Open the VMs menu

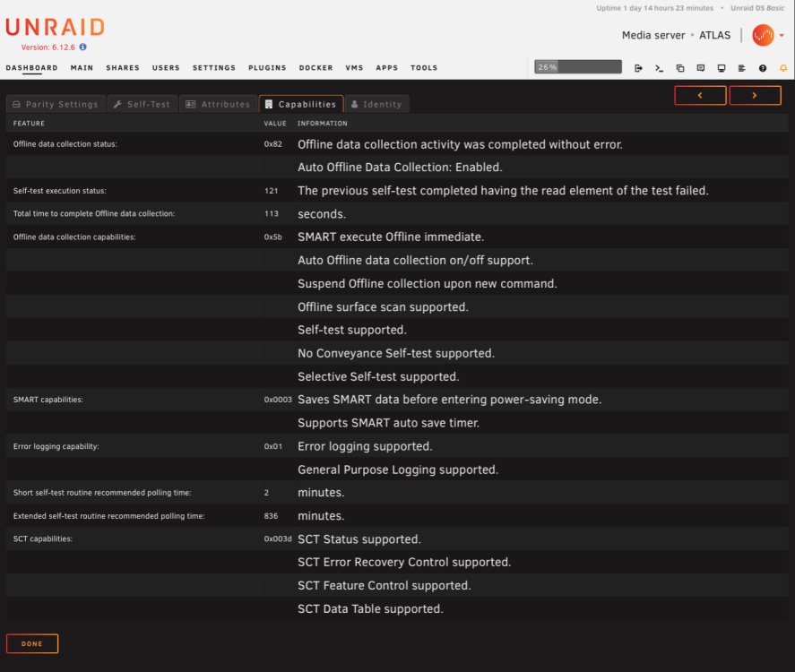coord(354,68)
